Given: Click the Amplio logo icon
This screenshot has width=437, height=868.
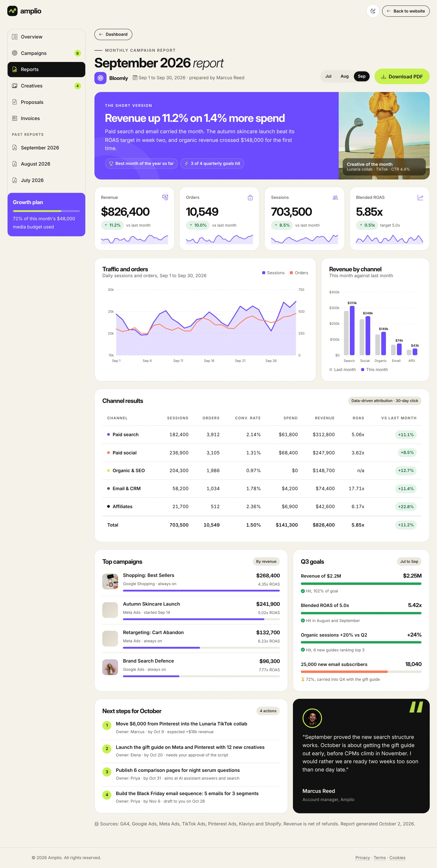Looking at the screenshot, I should coord(13,11).
